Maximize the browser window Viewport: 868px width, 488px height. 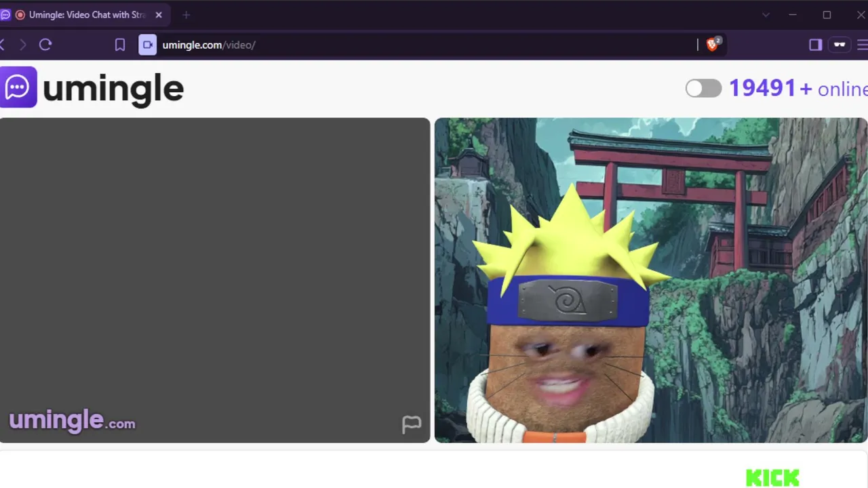coord(827,15)
